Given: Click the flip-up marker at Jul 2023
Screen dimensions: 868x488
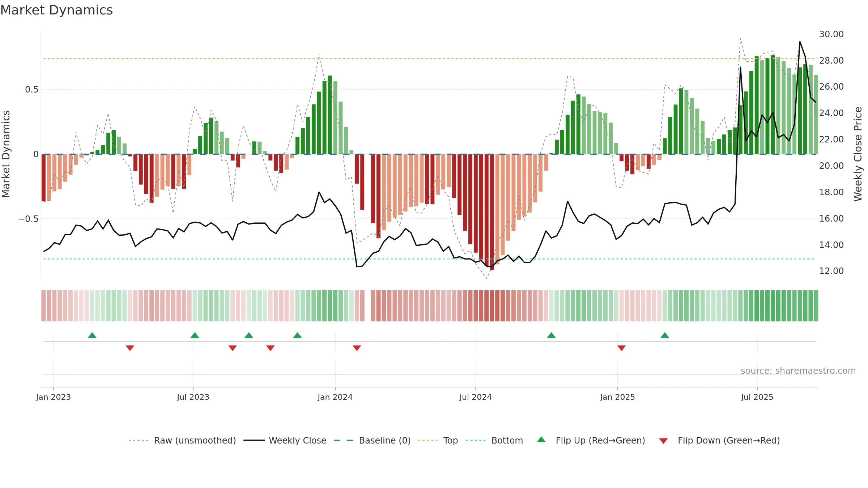Looking at the screenshot, I should click(195, 335).
